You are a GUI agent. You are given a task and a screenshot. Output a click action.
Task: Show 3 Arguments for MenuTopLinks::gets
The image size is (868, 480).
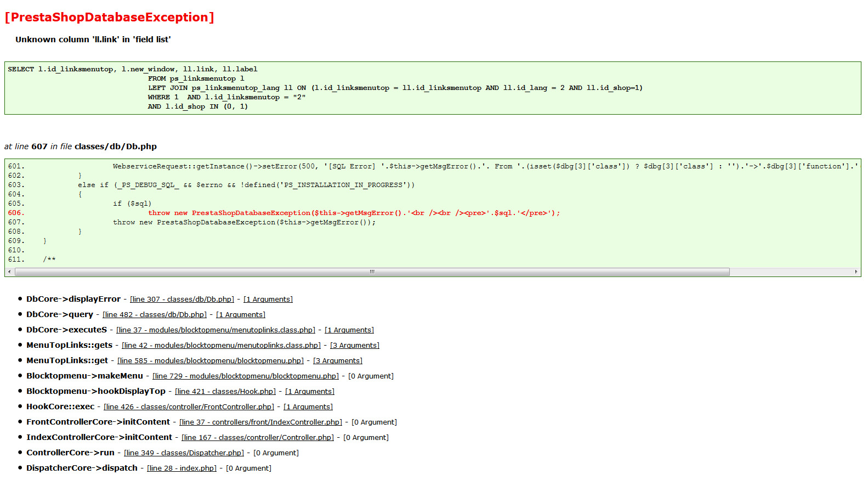[355, 346]
